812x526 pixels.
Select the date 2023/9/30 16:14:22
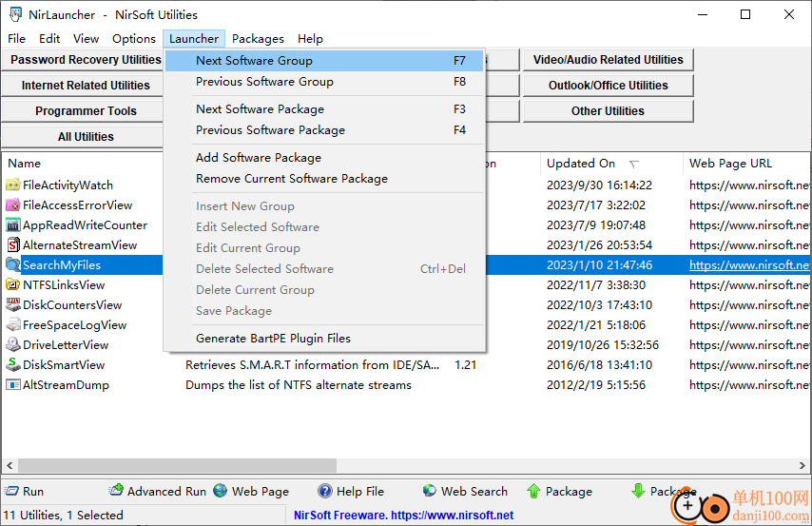click(599, 185)
